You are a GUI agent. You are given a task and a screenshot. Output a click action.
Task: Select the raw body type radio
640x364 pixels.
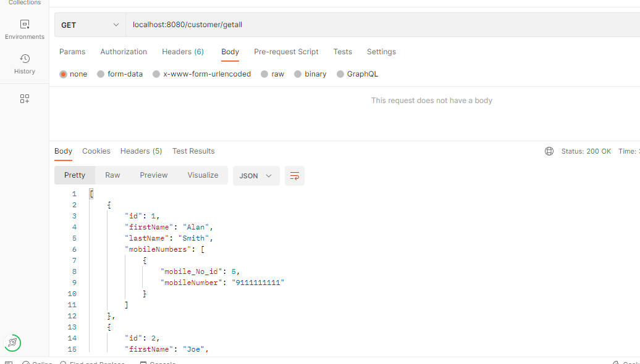tap(264, 74)
